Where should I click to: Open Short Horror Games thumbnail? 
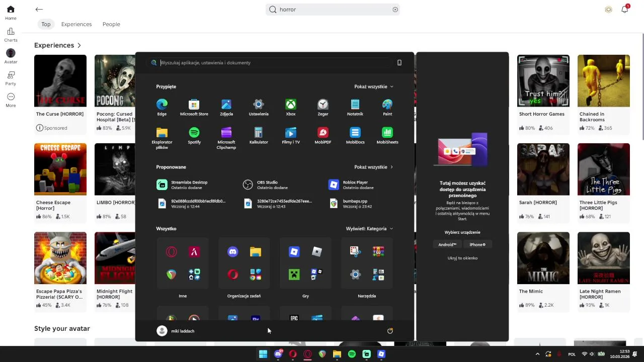point(543,81)
